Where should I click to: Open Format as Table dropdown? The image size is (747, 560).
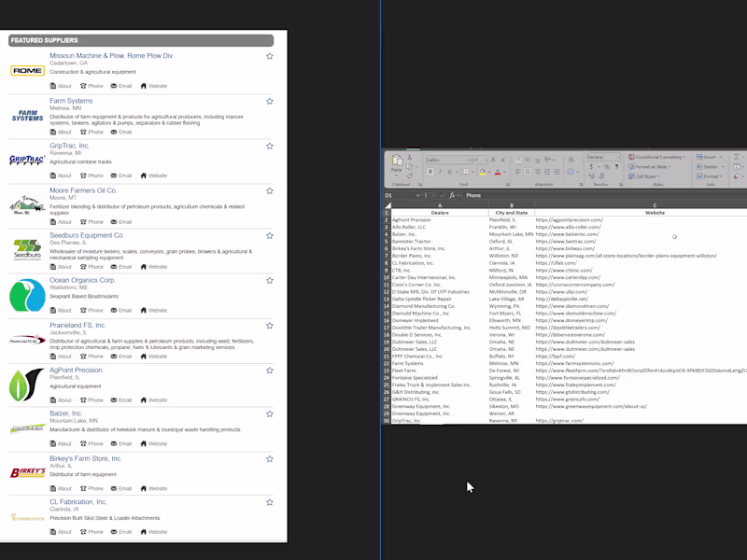650,167
